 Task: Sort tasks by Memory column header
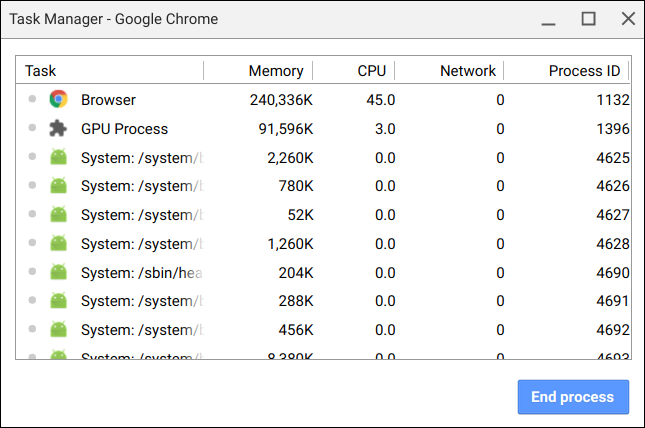coord(275,71)
